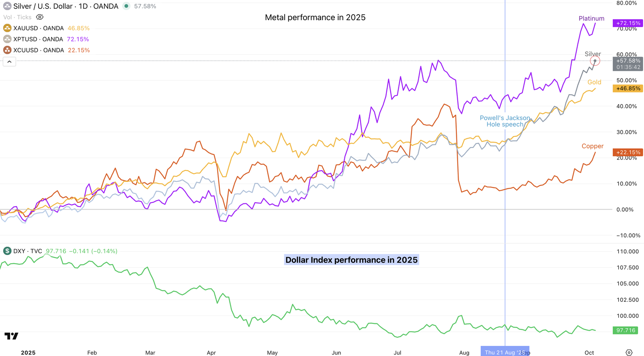Image resolution: width=644 pixels, height=356 pixels.
Task: Click the XPTUSD platinum icon
Action: (x=7, y=39)
